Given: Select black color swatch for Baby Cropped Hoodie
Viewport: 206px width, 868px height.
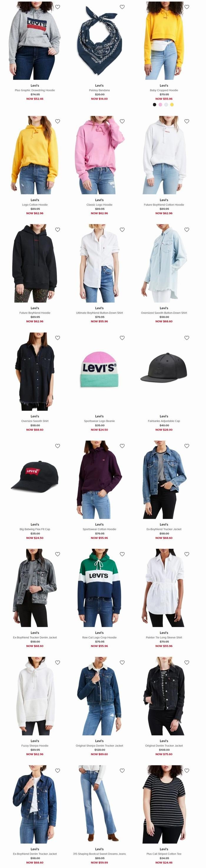Looking at the screenshot, I should point(155,105).
